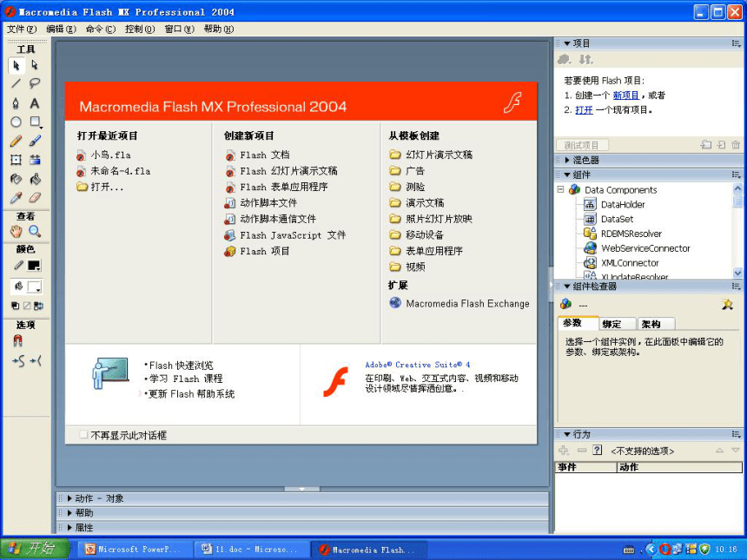Select the Rectangle tool
The image size is (747, 560).
click(x=35, y=122)
